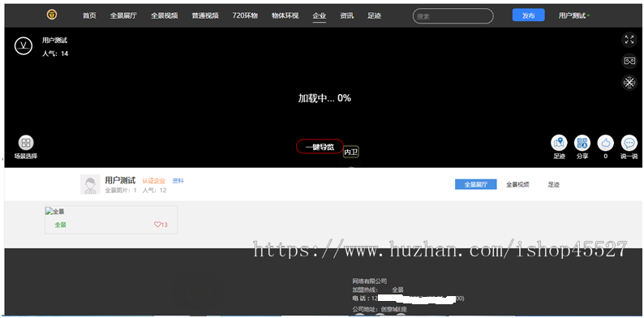The width and height of the screenshot is (644, 318).
Task: Expand the 用户测试 account dropdown
Action: [574, 15]
